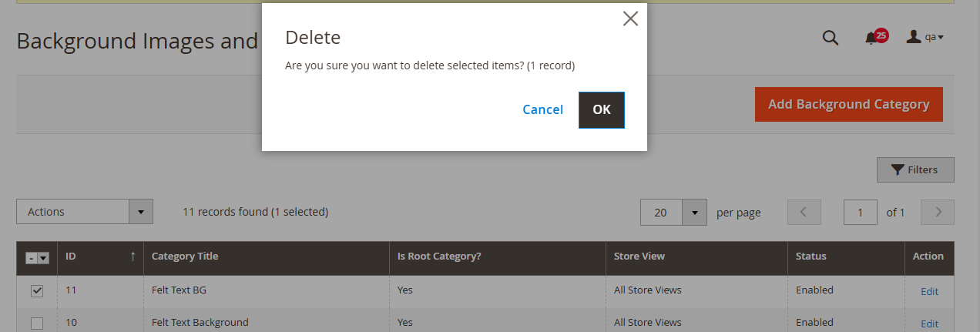Uncheck the row with ID 11
The height and width of the screenshot is (332, 980).
pos(37,291)
